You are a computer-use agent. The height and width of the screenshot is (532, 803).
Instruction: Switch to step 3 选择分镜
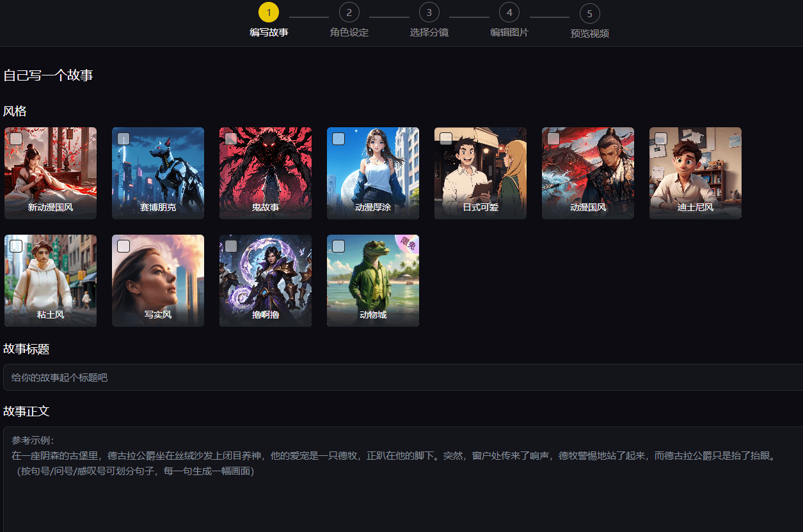(429, 12)
